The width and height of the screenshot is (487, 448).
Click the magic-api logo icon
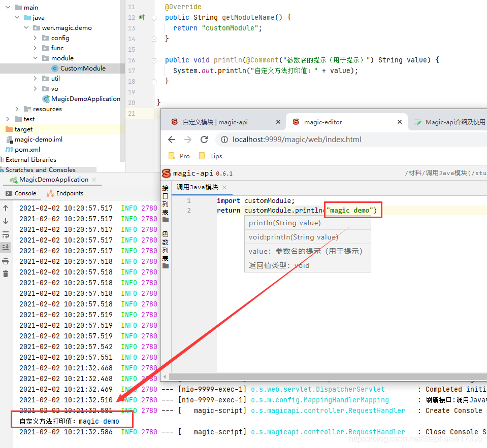tap(167, 174)
